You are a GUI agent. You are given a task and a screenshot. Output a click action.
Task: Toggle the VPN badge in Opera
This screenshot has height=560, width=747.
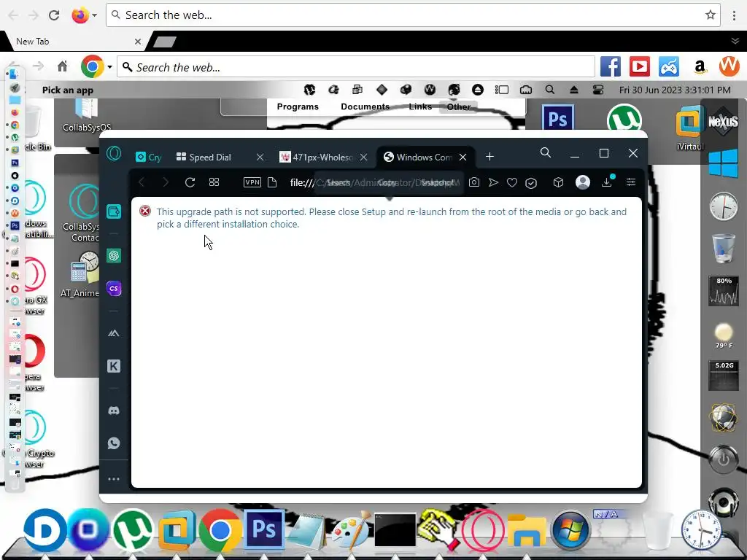[x=252, y=182]
